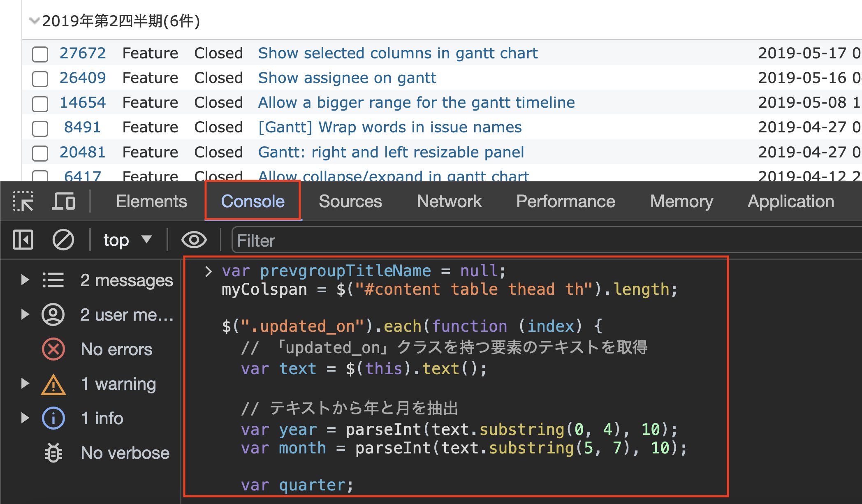Check the box for issue 14654

[40, 103]
